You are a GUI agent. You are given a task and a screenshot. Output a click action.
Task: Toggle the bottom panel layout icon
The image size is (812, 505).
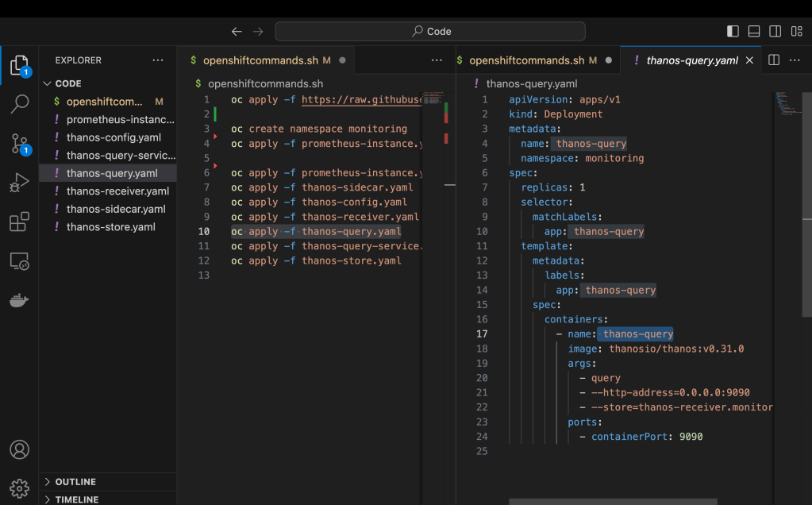click(754, 31)
